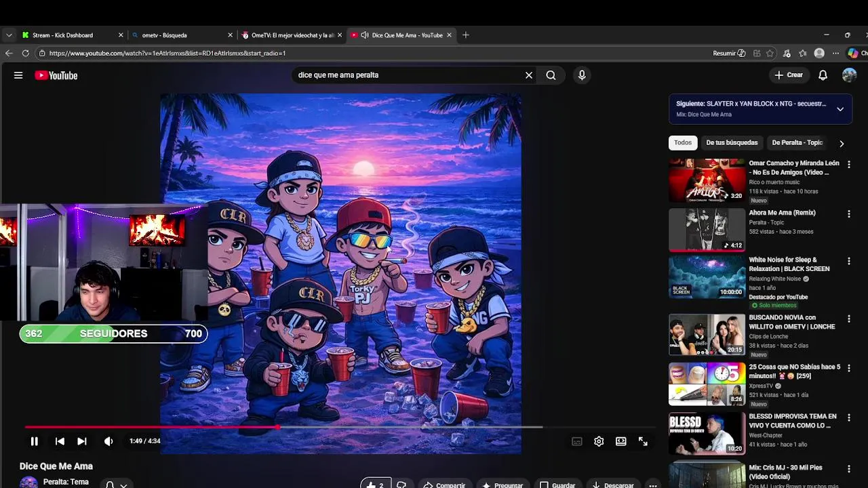Viewport: 868px width, 488px height.
Task: Show more filter chips with arrow
Action: (842, 143)
